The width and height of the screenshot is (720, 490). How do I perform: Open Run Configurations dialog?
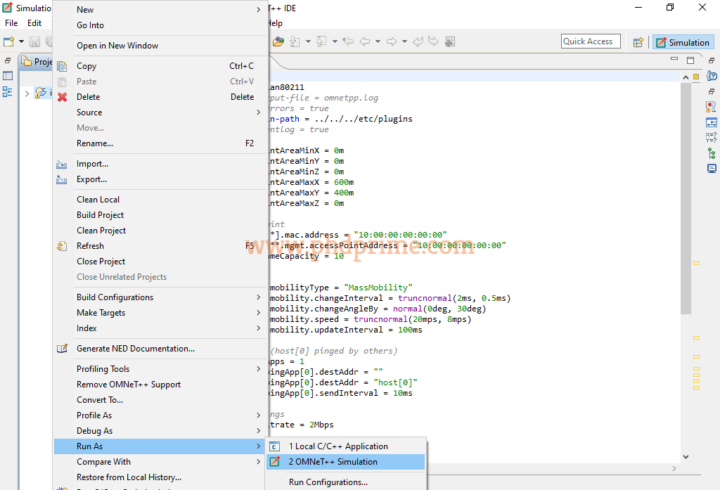(328, 482)
